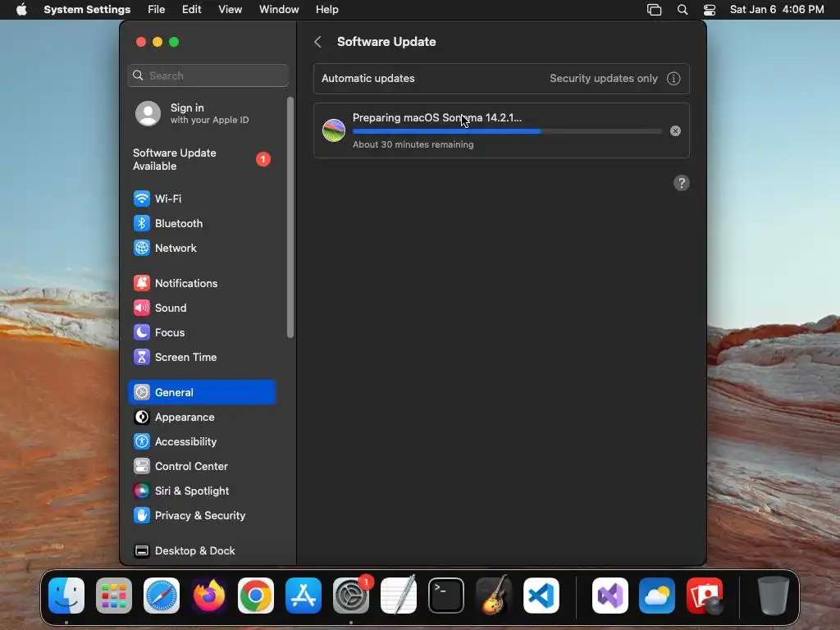Click the Stage Manager menu bar icon

coord(654,10)
